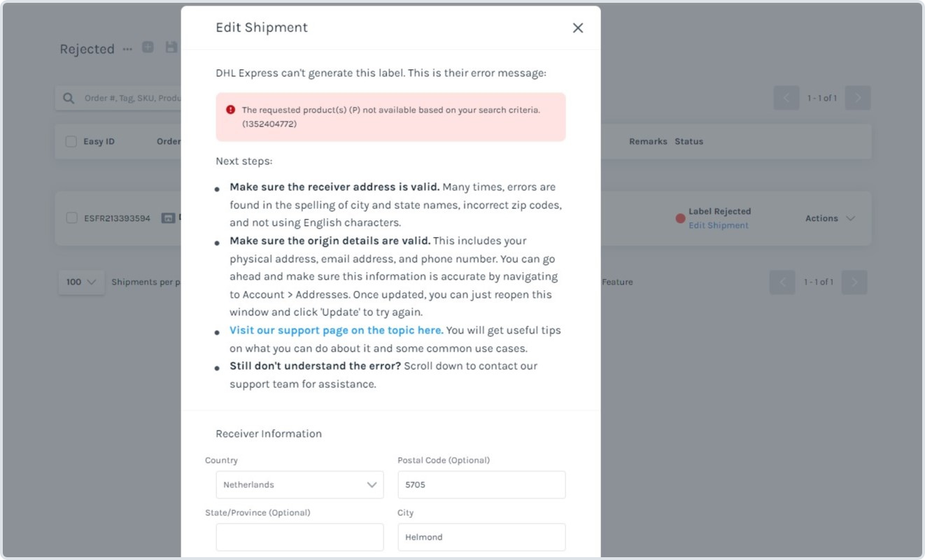
Task: Click the '1 - 1 of 1' count in top pagination
Action: [822, 98]
